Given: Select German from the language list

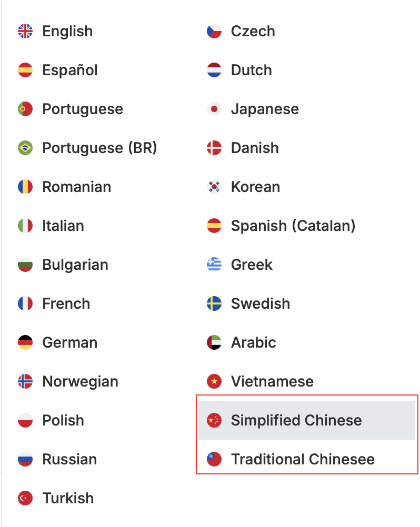Looking at the screenshot, I should (x=69, y=342).
